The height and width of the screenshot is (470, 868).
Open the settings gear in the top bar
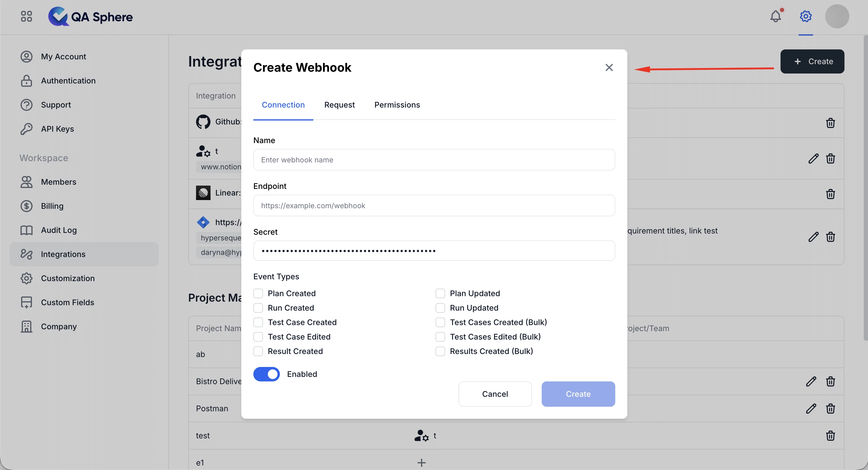tap(805, 16)
